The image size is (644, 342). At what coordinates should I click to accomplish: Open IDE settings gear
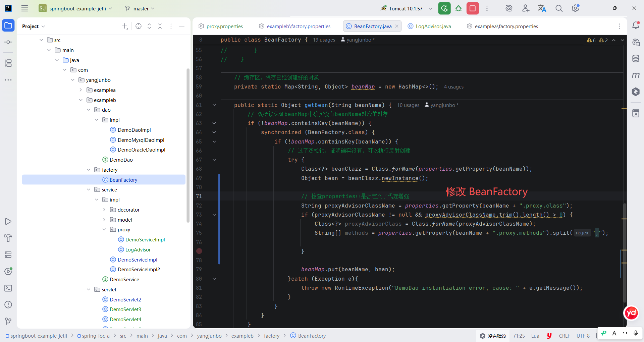(x=576, y=8)
